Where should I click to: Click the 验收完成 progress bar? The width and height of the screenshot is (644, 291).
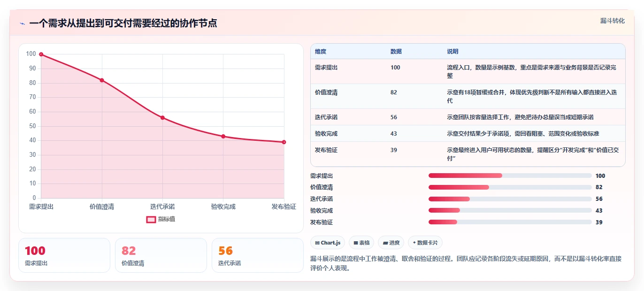point(510,211)
